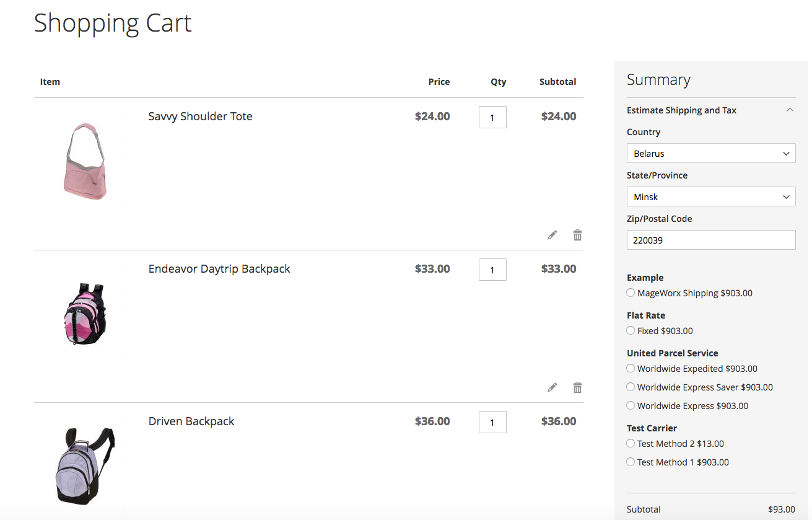Select Test Method 1 $903.00 shipping
The height and width of the screenshot is (520, 812).
pyautogui.click(x=631, y=462)
